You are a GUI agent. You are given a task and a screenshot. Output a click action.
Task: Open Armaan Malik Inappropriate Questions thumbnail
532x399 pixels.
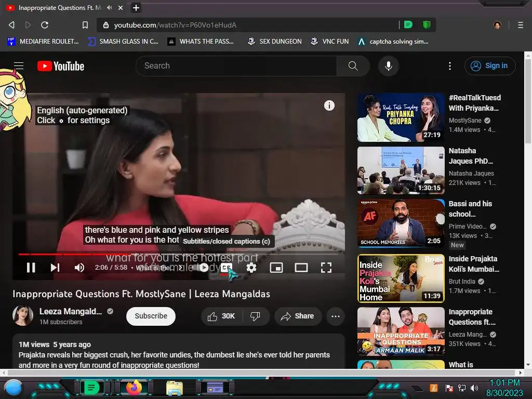(401, 331)
